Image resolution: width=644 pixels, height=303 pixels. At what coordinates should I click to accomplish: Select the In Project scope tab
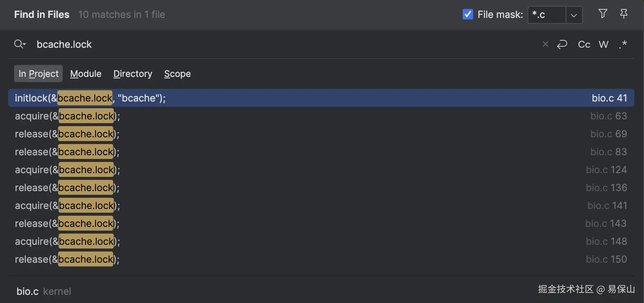coord(38,74)
